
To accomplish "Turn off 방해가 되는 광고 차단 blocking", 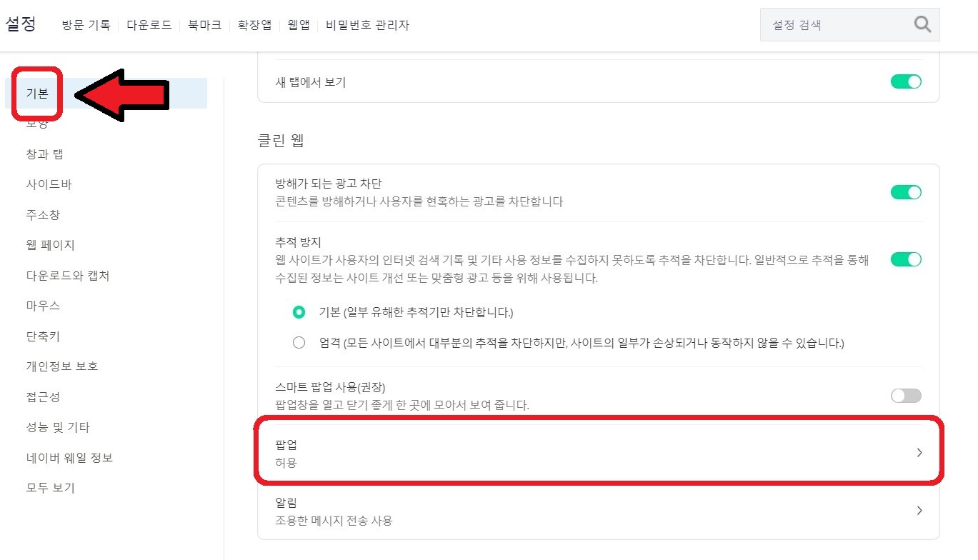I will coord(905,191).
